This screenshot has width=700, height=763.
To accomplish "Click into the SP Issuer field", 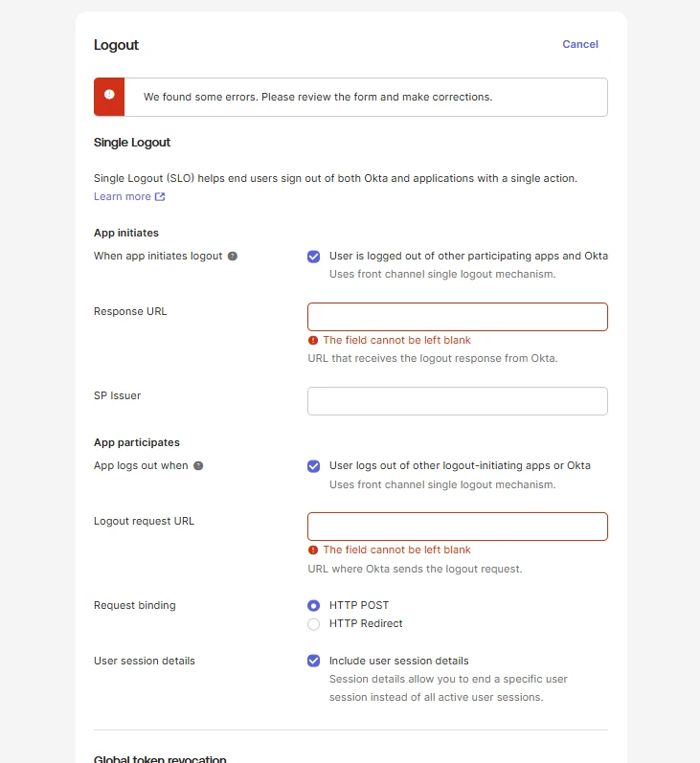I will click(457, 401).
